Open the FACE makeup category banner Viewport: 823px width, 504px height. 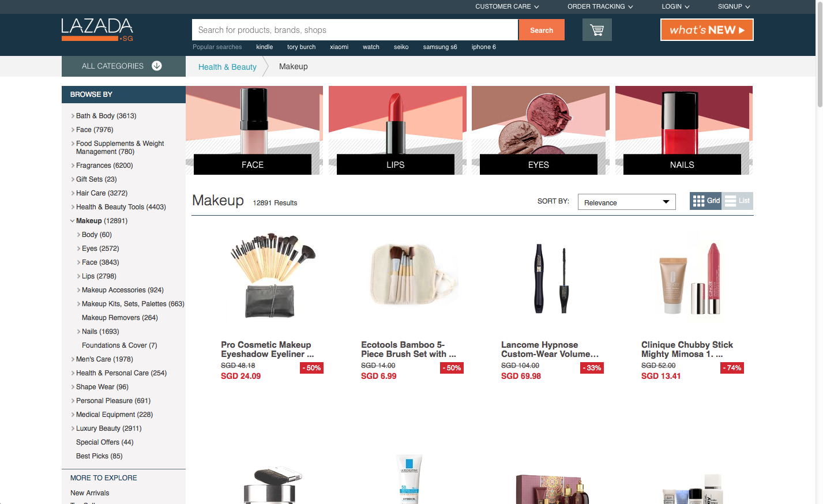[254, 130]
